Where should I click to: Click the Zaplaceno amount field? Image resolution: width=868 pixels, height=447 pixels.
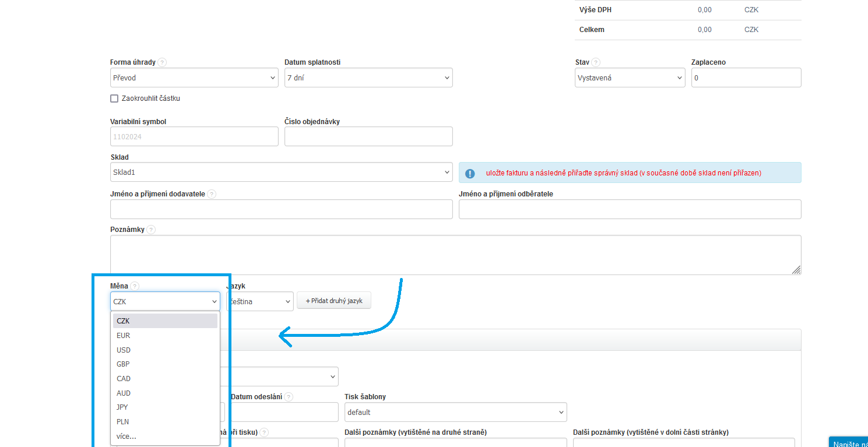[x=746, y=78]
